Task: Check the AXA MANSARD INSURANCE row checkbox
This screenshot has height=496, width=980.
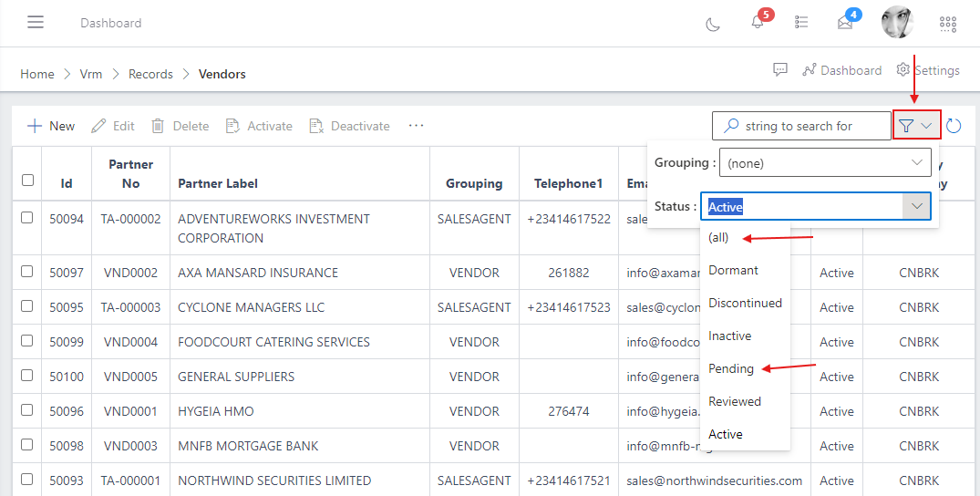Action: [x=26, y=272]
